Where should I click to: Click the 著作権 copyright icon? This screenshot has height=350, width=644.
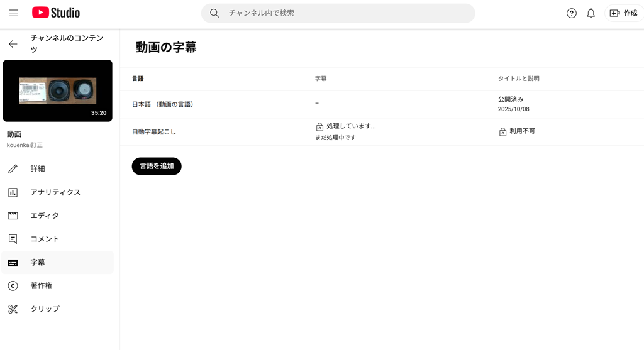point(13,286)
